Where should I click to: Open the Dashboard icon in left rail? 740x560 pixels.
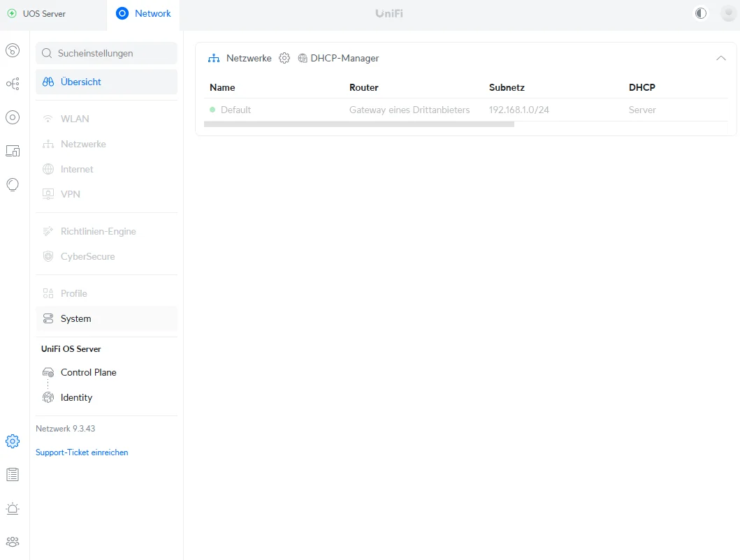(13, 50)
